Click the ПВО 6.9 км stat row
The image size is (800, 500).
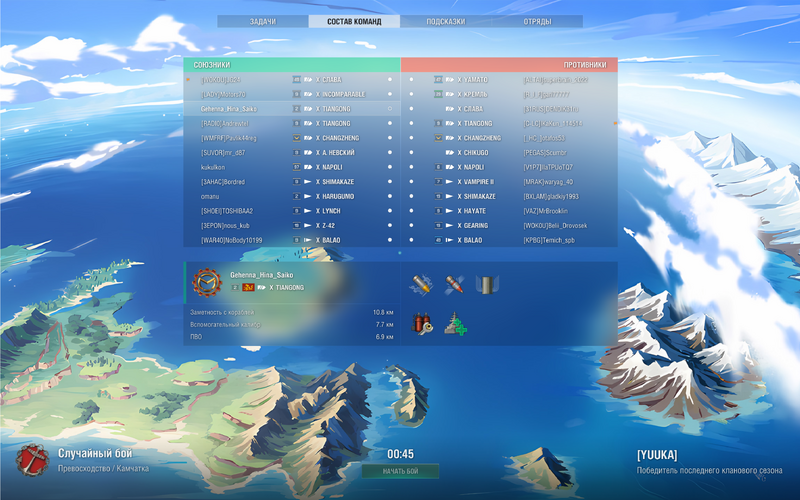[x=292, y=337]
